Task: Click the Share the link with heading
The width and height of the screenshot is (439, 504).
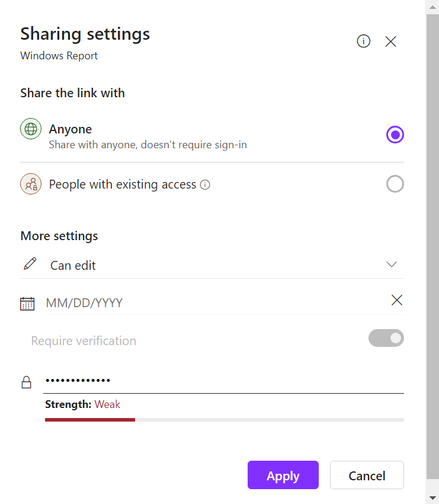Action: point(73,93)
